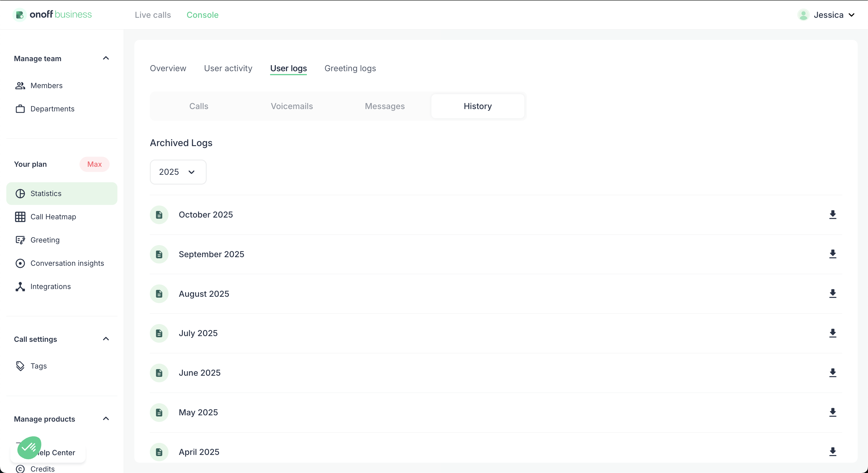This screenshot has height=473, width=868.
Task: Click the Max plan badge
Action: tap(94, 164)
